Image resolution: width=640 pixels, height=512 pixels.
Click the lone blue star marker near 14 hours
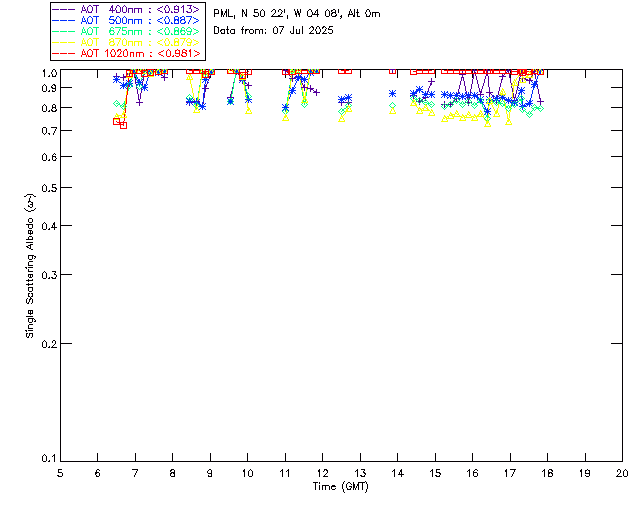click(392, 93)
